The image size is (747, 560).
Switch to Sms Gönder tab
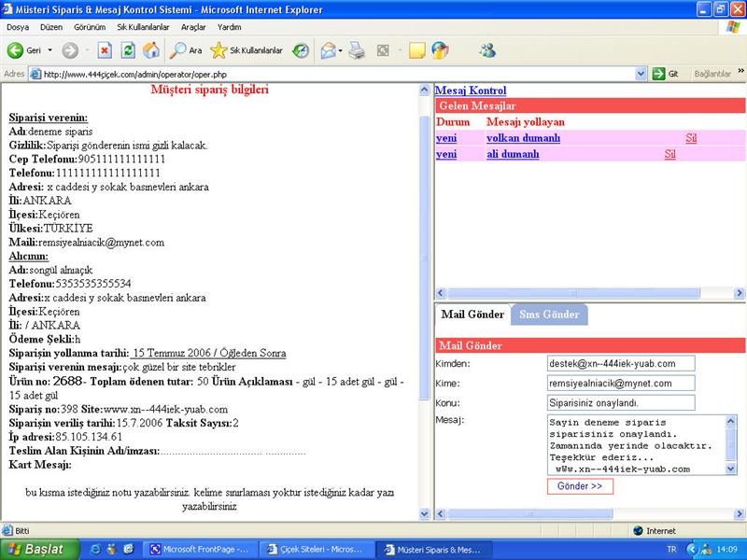549,315
